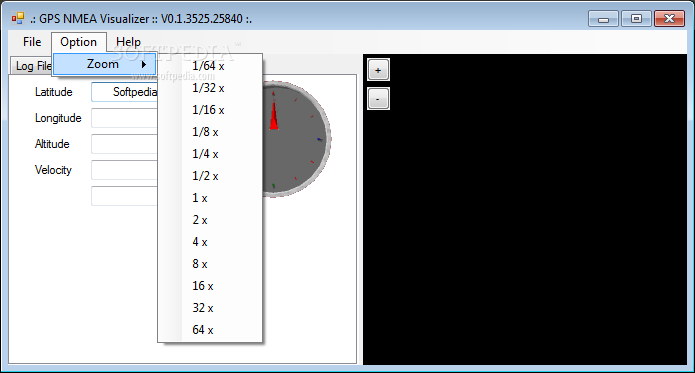695x373 pixels.
Task: Pick 1/4 x zoom level
Action: [210, 154]
